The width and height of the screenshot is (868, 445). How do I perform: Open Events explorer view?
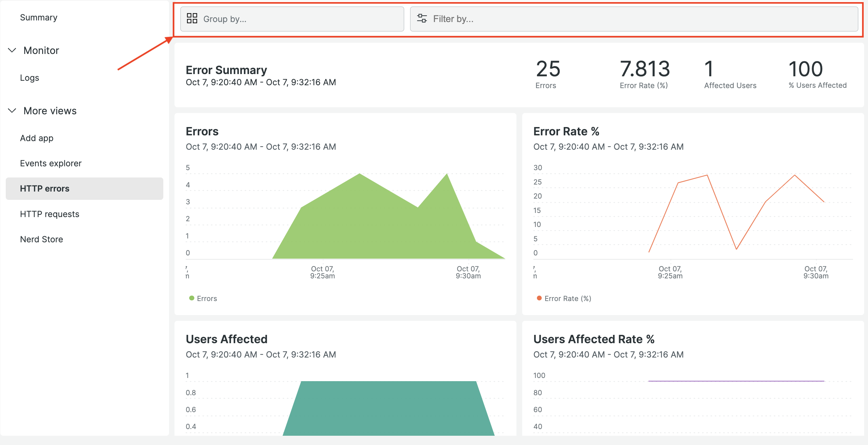click(x=50, y=163)
